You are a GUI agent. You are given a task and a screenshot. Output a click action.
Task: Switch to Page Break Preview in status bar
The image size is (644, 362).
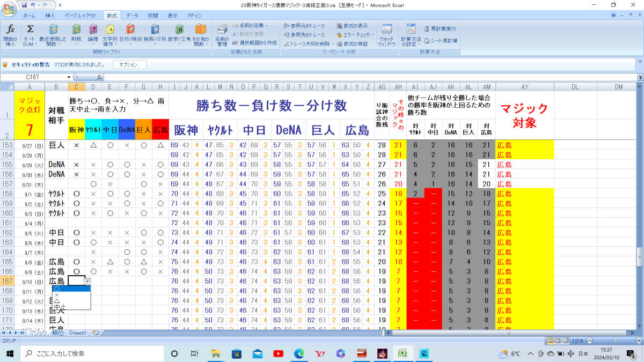(x=566, y=340)
